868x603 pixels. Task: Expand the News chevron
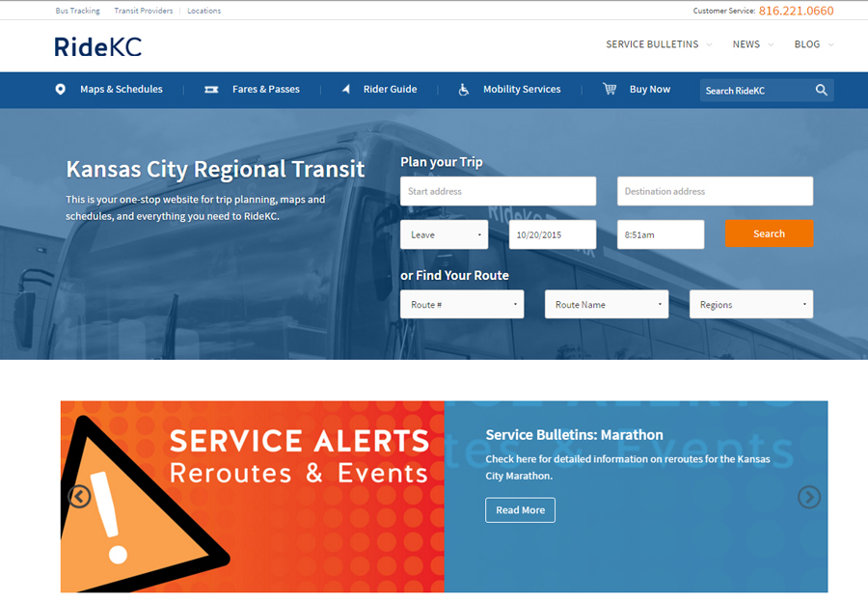771,44
